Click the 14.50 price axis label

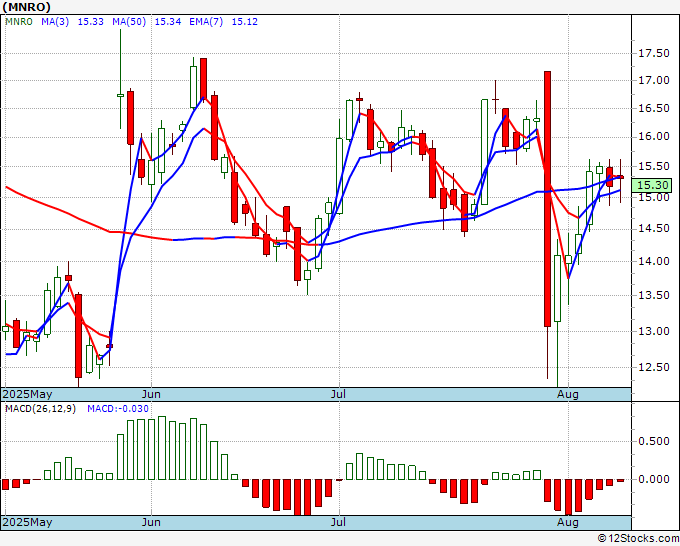point(654,229)
